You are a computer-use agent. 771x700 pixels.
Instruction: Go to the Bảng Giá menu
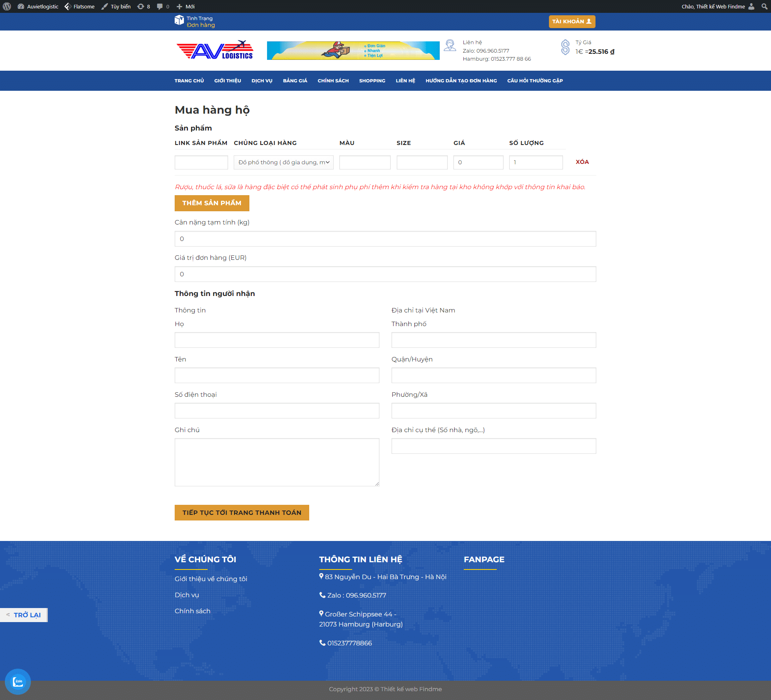(295, 81)
